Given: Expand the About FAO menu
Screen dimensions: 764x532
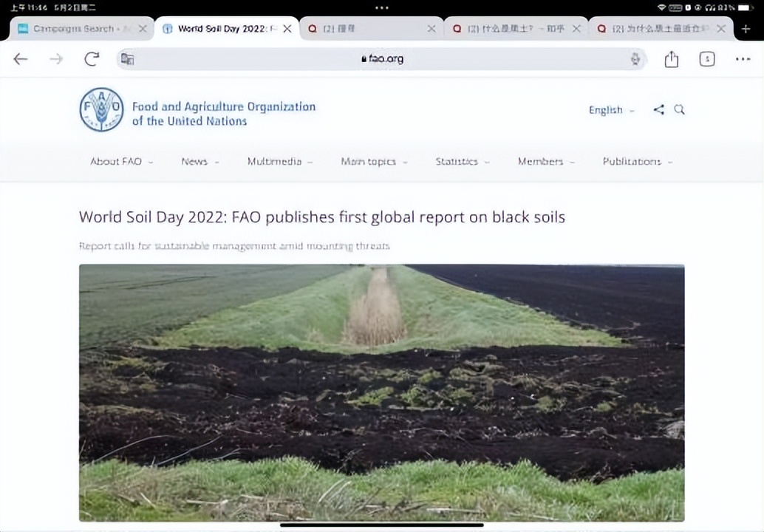Looking at the screenshot, I should (121, 161).
